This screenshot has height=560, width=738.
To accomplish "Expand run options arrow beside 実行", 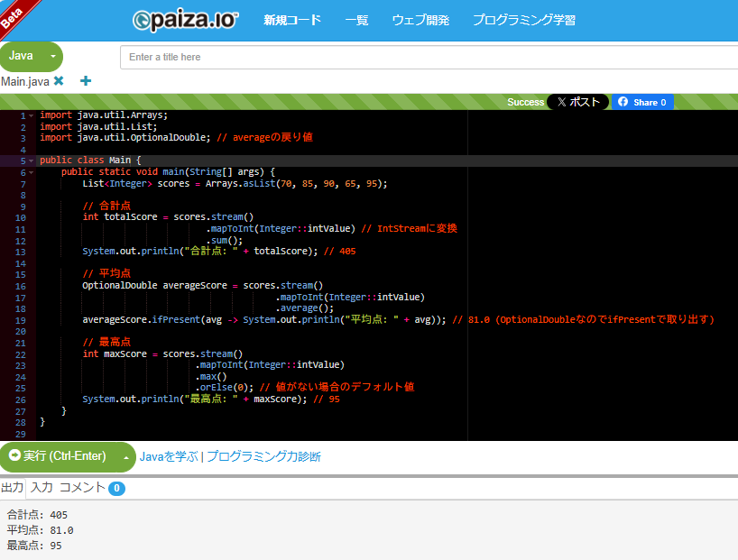I will coord(125,457).
